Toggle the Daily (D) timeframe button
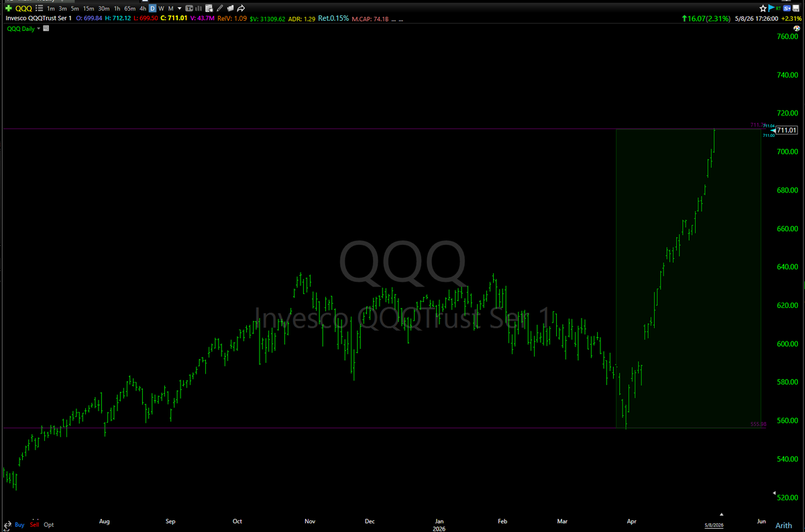 pyautogui.click(x=152, y=9)
